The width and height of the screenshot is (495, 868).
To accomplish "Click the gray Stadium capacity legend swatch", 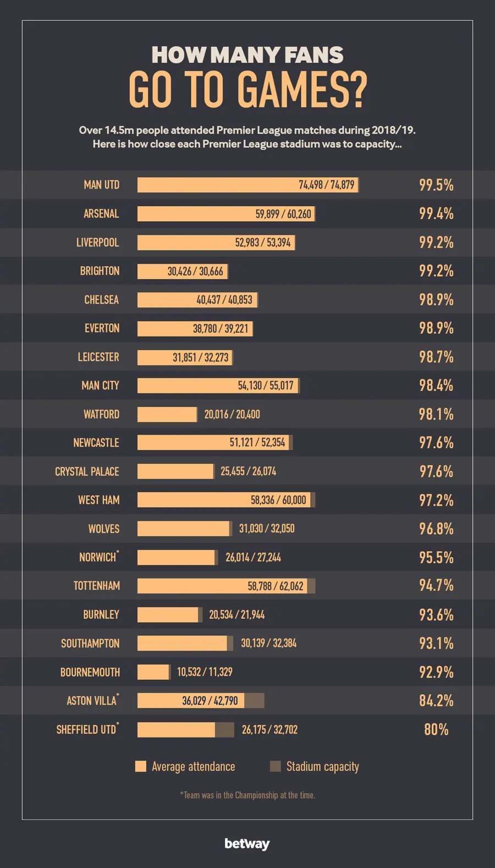I will coord(276,766).
